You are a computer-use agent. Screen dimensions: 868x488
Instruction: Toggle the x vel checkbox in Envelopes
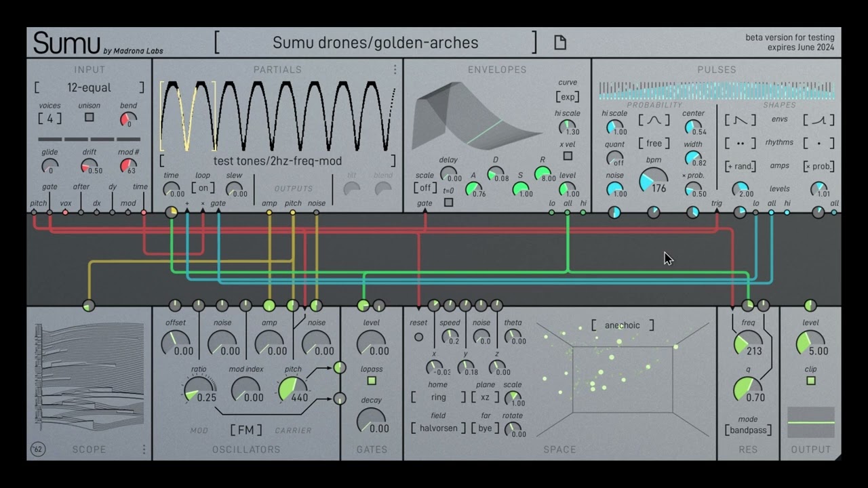coord(567,155)
